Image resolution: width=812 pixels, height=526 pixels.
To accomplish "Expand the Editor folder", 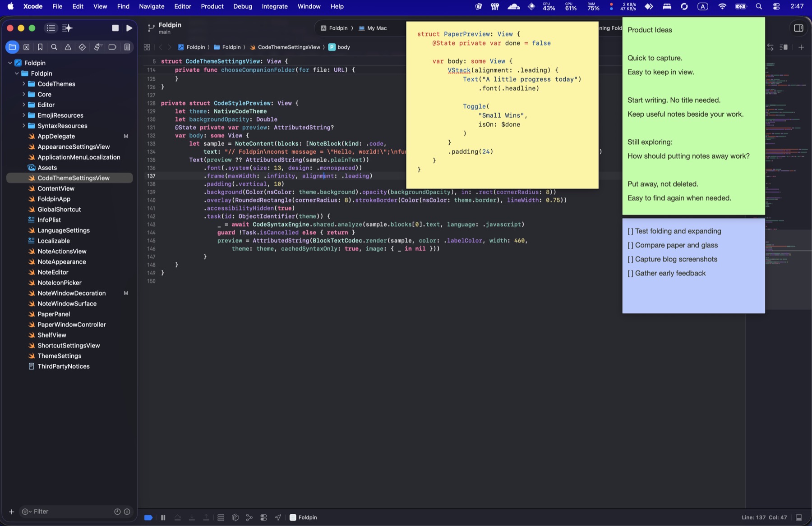I will pyautogui.click(x=23, y=105).
